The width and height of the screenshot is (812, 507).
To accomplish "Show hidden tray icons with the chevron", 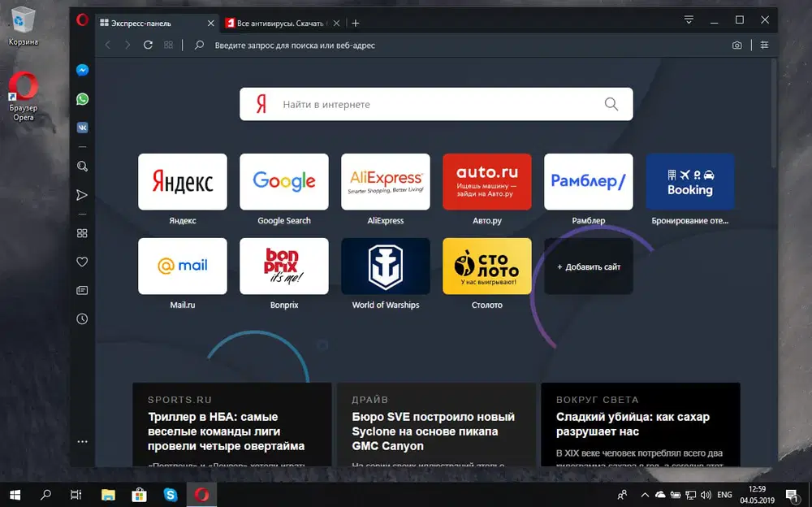I will (644, 494).
